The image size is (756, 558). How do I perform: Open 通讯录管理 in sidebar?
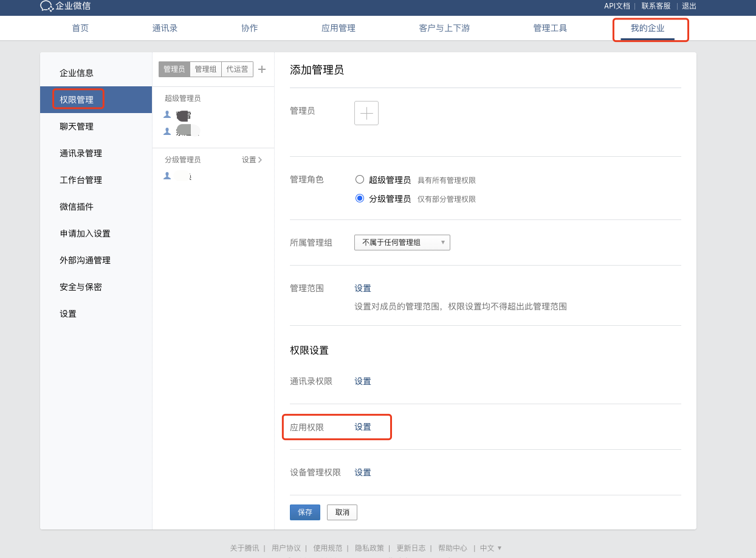pyautogui.click(x=96, y=153)
